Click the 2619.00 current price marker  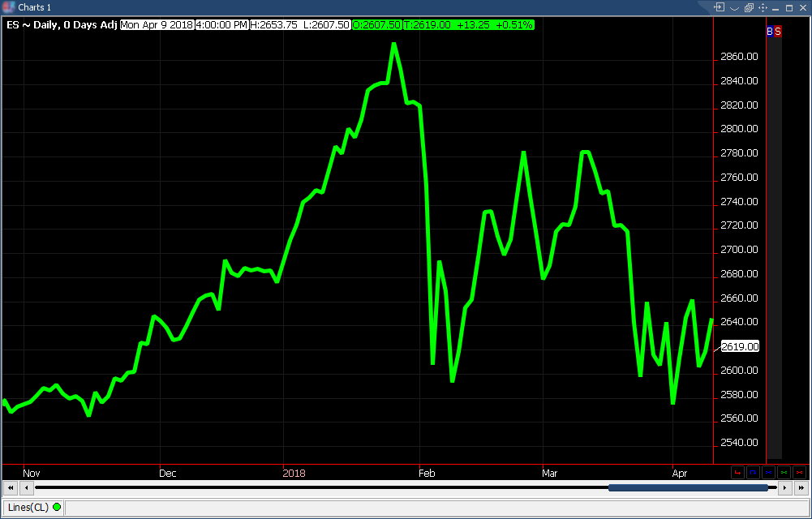click(x=740, y=347)
